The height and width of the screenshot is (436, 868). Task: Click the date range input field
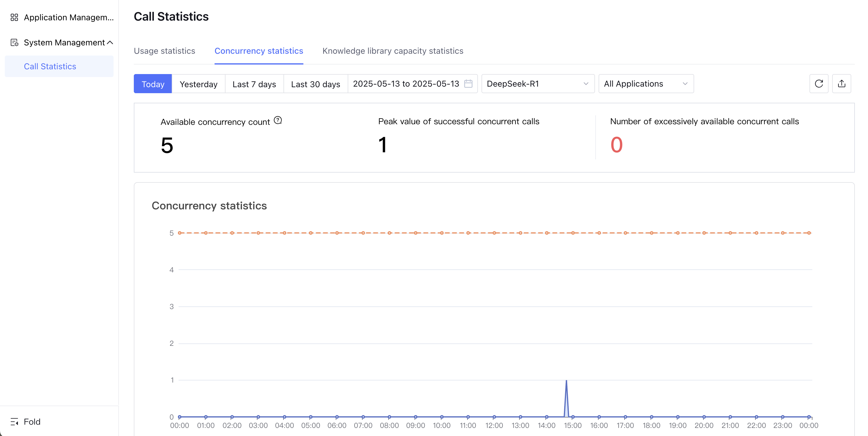coord(406,84)
